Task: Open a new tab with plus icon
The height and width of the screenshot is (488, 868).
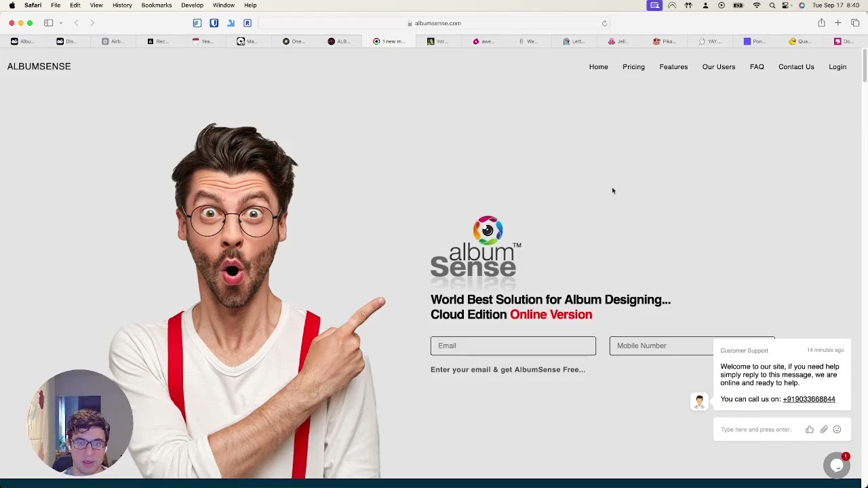Action: 838,23
